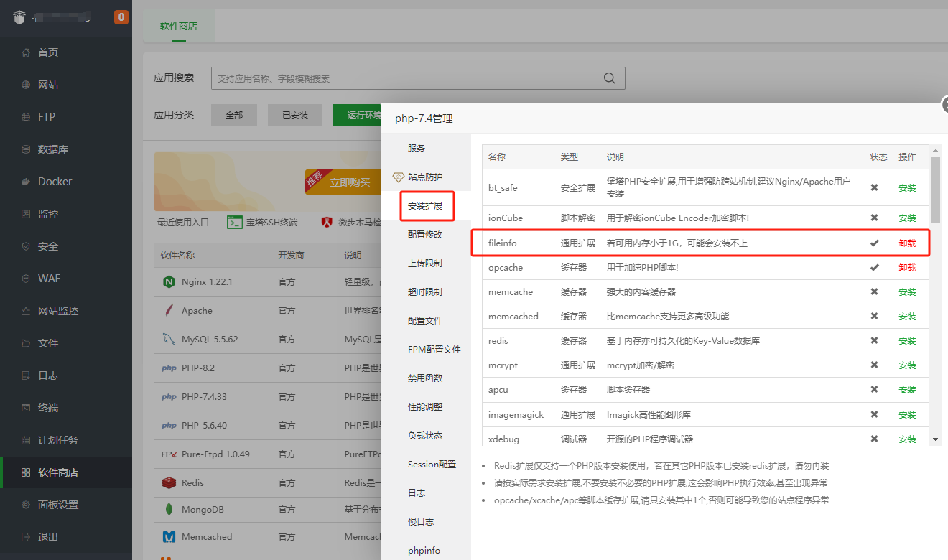Select the 软件商店 top tab
This screenshot has width=948, height=560.
point(178,26)
